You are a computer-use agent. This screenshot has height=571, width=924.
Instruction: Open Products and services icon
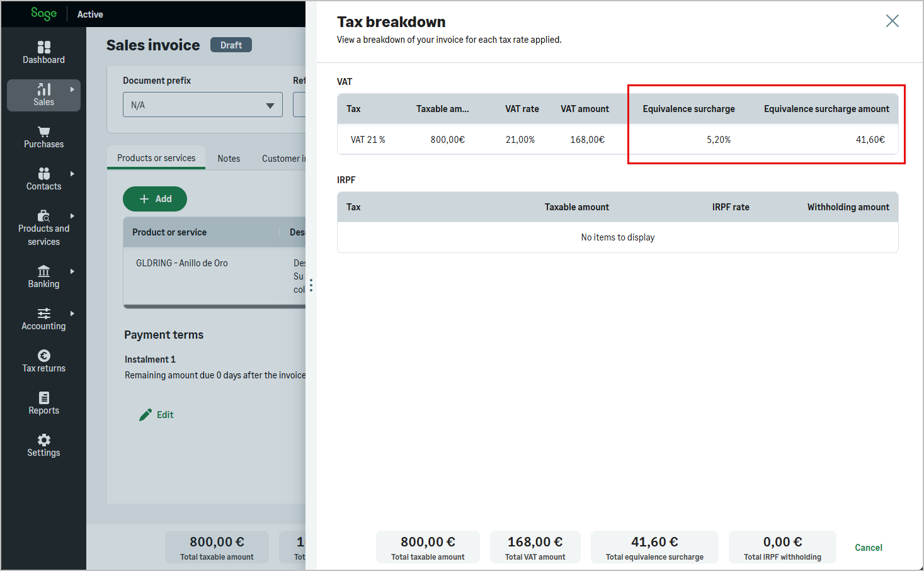pos(44,216)
